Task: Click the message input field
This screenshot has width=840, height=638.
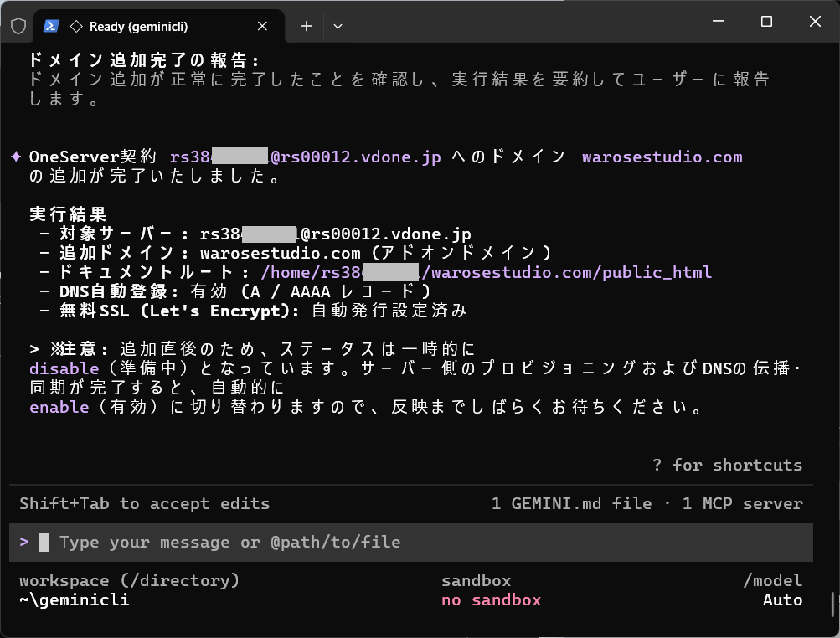Action: pos(411,542)
